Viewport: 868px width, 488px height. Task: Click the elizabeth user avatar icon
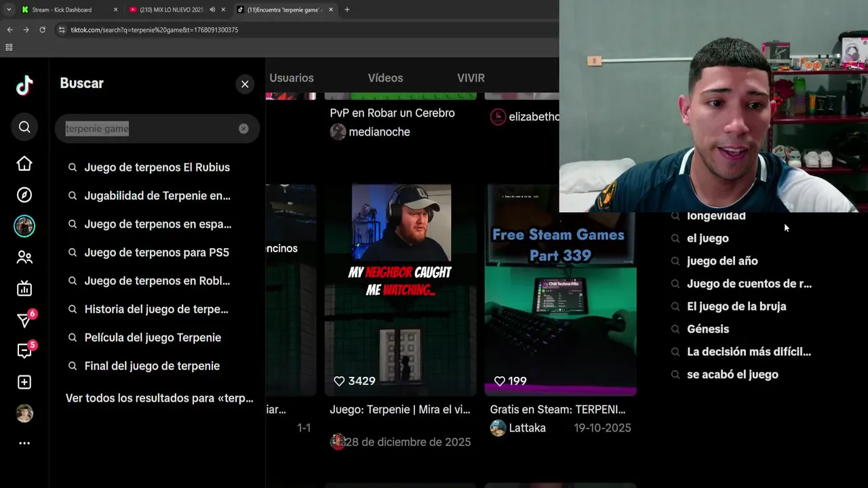click(498, 117)
